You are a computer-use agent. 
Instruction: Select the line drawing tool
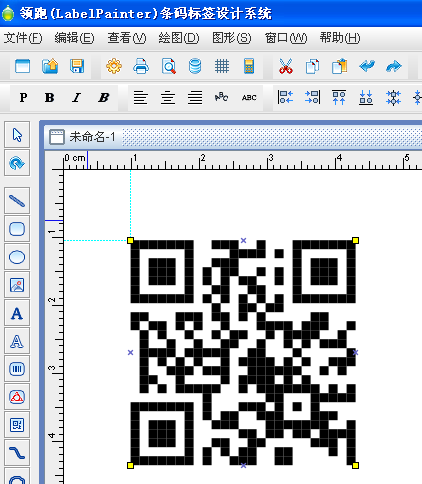[17, 201]
